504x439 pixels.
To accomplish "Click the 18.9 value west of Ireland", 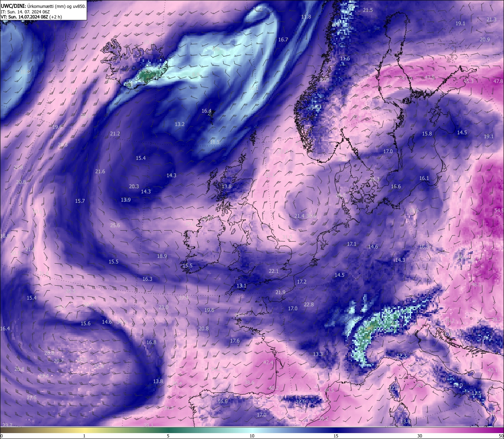I will (162, 256).
